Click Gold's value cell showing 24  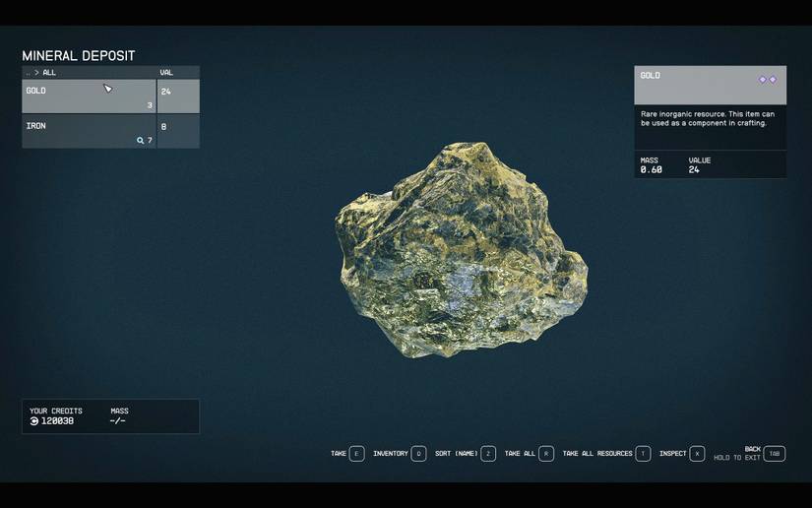[178, 96]
